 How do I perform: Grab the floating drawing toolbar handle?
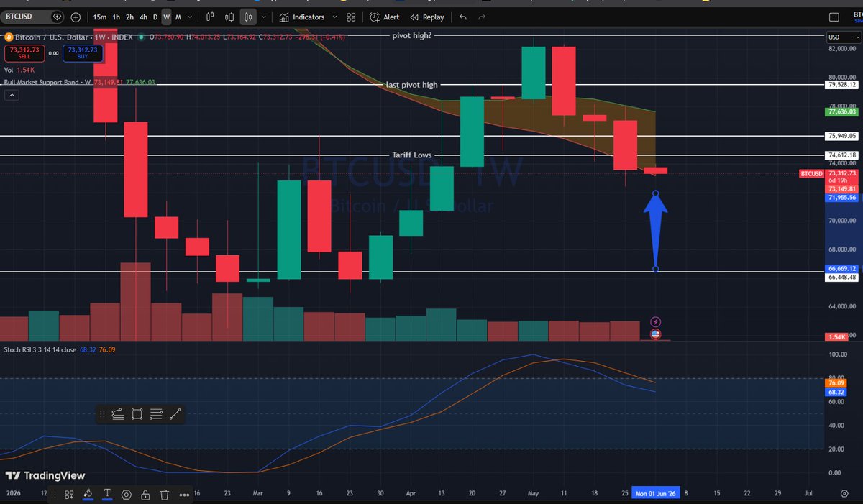[x=103, y=414]
